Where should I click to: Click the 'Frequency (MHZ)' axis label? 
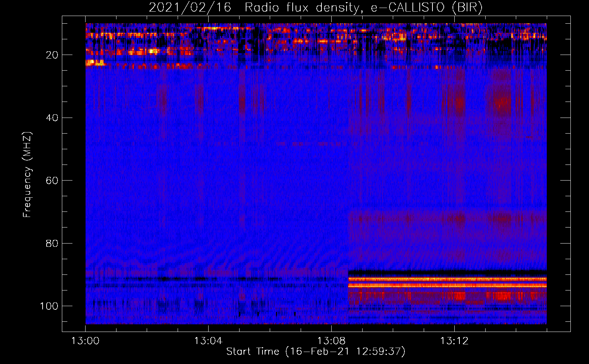click(28, 175)
